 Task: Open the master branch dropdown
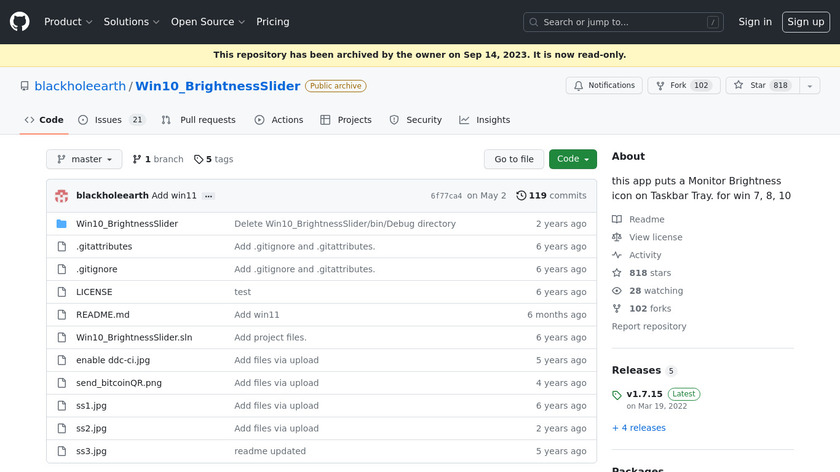(x=84, y=159)
